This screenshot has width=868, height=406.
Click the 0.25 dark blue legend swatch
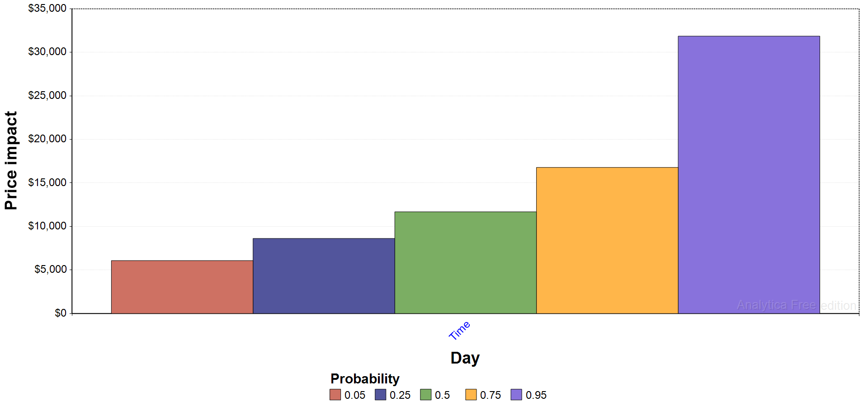pos(380,395)
